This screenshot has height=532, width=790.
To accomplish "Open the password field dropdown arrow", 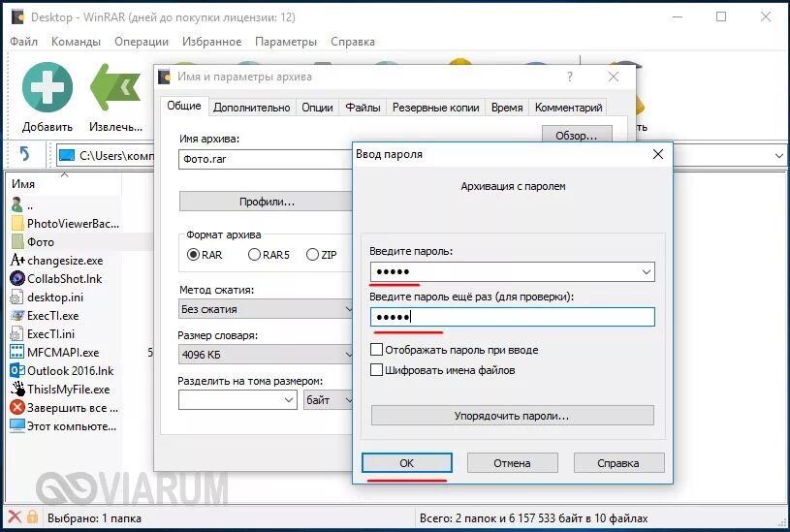I will tap(647, 272).
